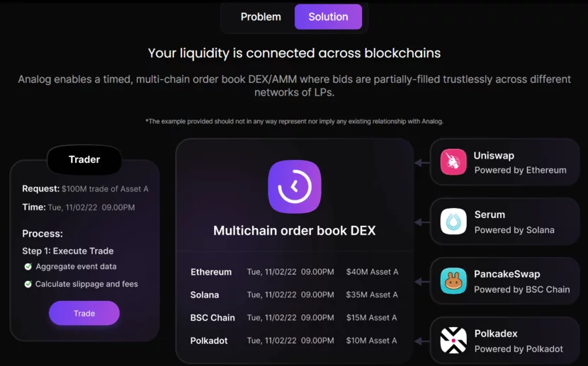Click the Polkadot order row
The height and width of the screenshot is (366, 588).
pyautogui.click(x=294, y=341)
